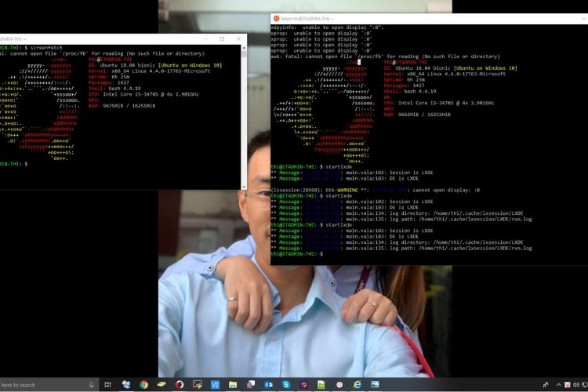Click the empty prompt at bottom of left terminal
The height and width of the screenshot is (392, 588).
[x=13, y=164]
